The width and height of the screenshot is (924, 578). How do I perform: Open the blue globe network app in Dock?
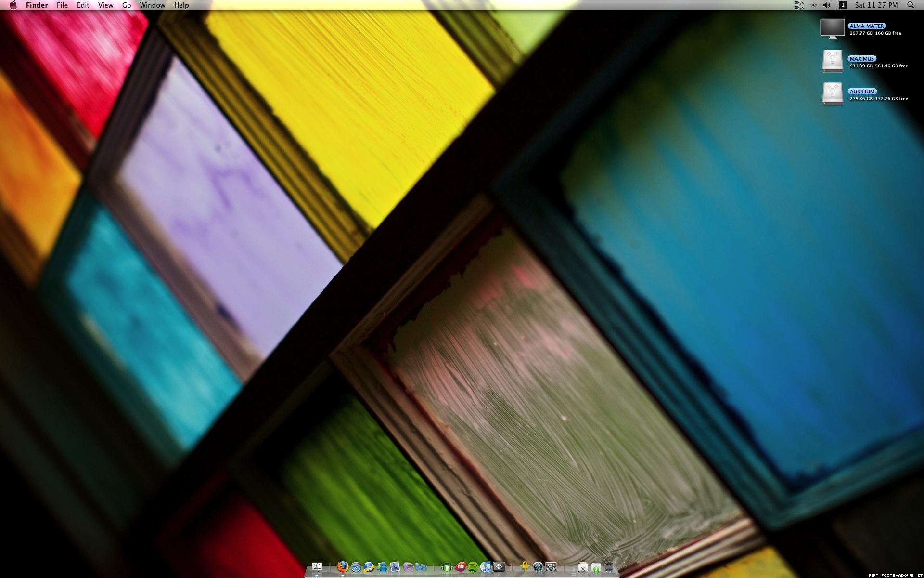coord(369,567)
